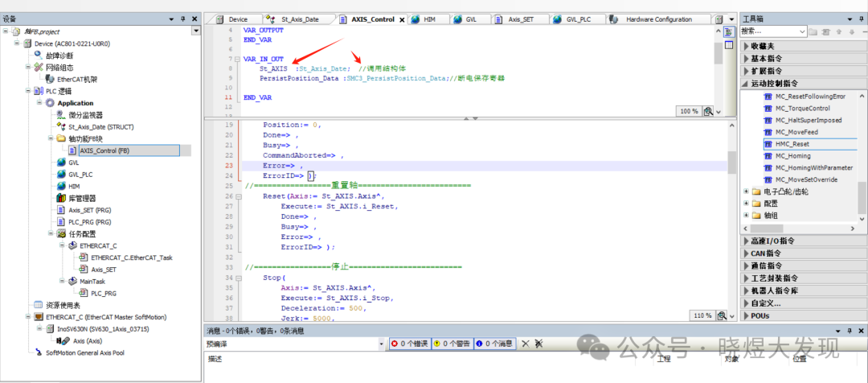Select Axis (Axis) under InoSV630N
This screenshot has width=868, height=383.
88,340
